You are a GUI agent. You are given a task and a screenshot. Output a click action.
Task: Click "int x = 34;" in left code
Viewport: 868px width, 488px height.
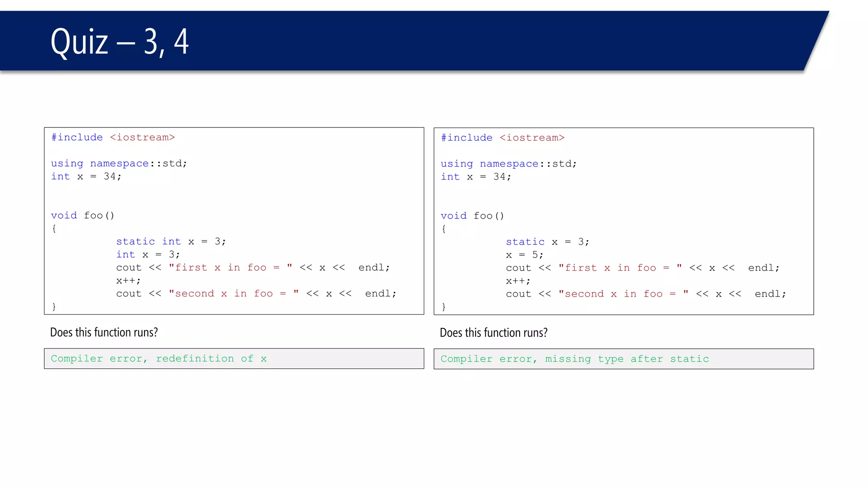(x=86, y=176)
